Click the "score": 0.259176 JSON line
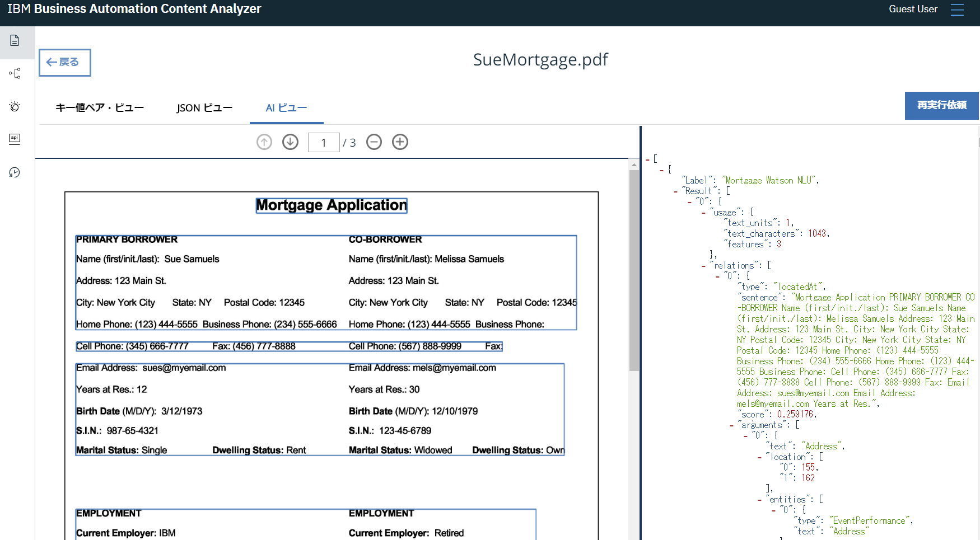 coord(777,415)
